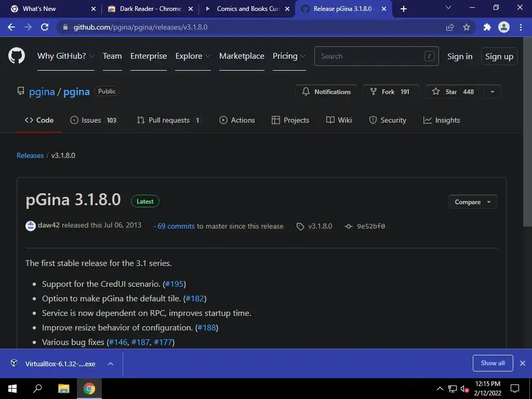The height and width of the screenshot is (399, 532).
Task: Bookmark this page with the star icon
Action: [467, 27]
